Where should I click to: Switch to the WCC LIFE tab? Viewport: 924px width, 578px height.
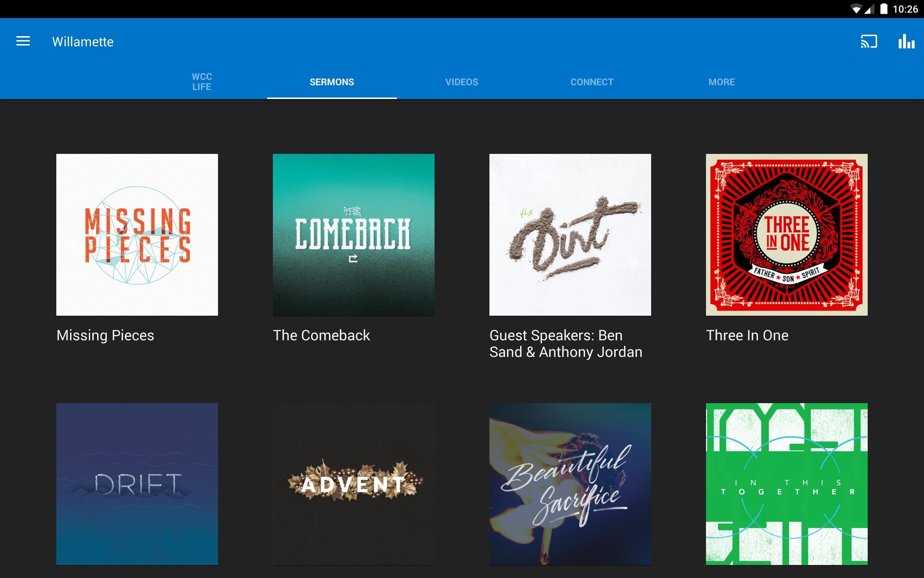pyautogui.click(x=202, y=82)
